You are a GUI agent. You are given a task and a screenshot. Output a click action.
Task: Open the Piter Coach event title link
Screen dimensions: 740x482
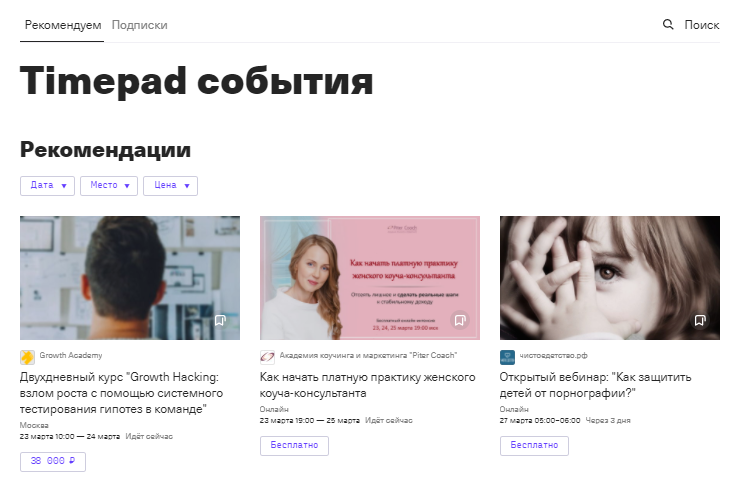pos(367,385)
